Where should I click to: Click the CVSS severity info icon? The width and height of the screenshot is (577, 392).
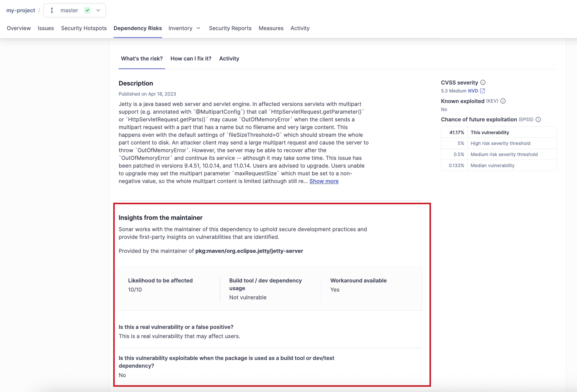point(483,82)
